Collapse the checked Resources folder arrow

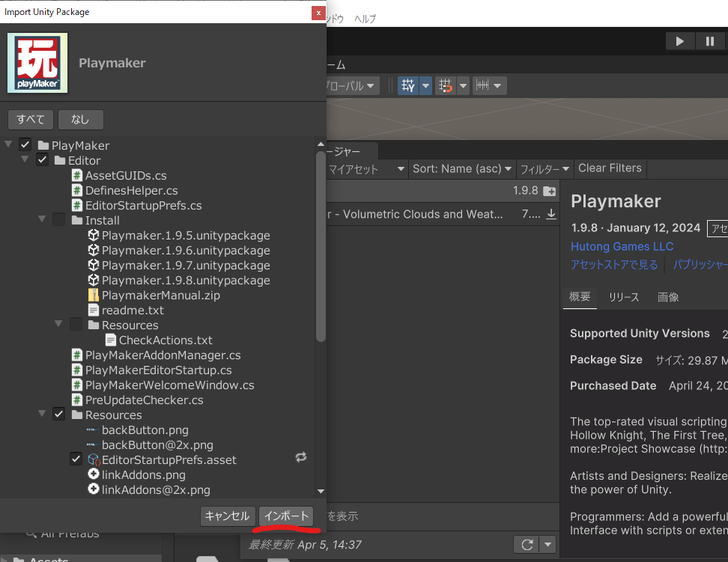(x=42, y=414)
